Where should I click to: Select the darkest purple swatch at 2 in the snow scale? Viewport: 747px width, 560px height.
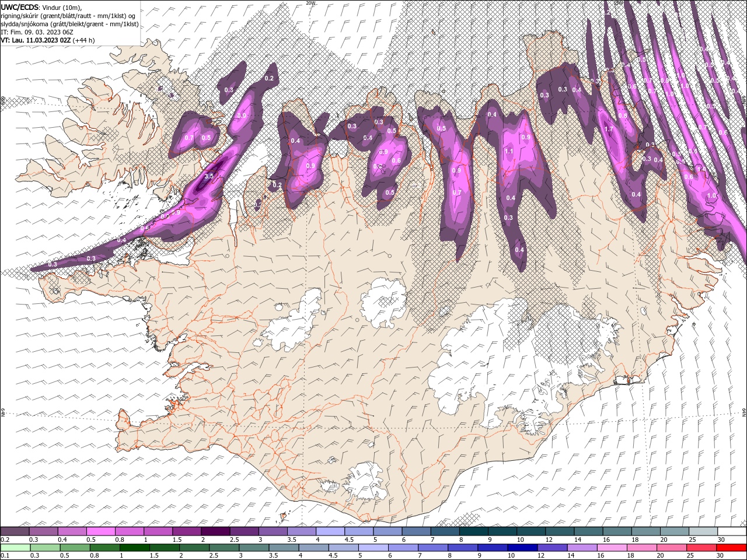[215, 531]
